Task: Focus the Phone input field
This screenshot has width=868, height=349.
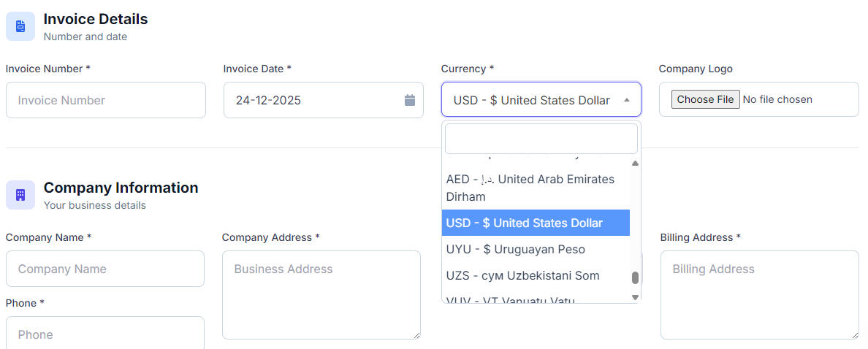Action: pyautogui.click(x=104, y=334)
